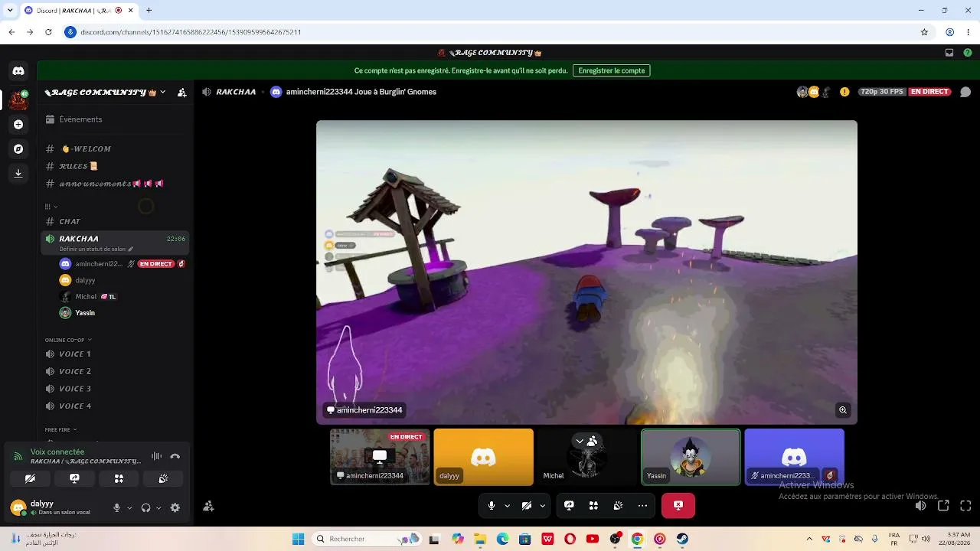The height and width of the screenshot is (551, 980).
Task: Select the RAGE COMMUNITY server icon
Action: [x=18, y=99]
